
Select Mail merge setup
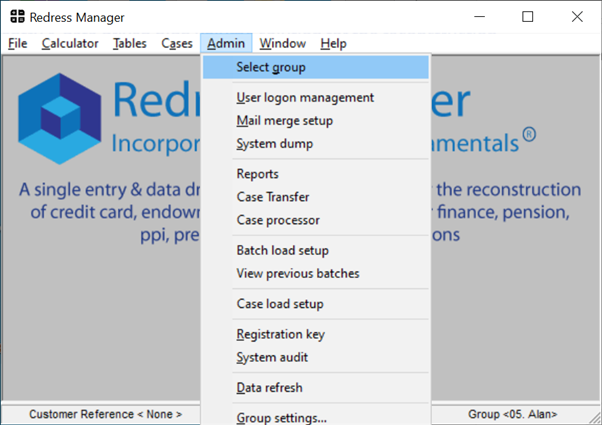tap(316, 121)
